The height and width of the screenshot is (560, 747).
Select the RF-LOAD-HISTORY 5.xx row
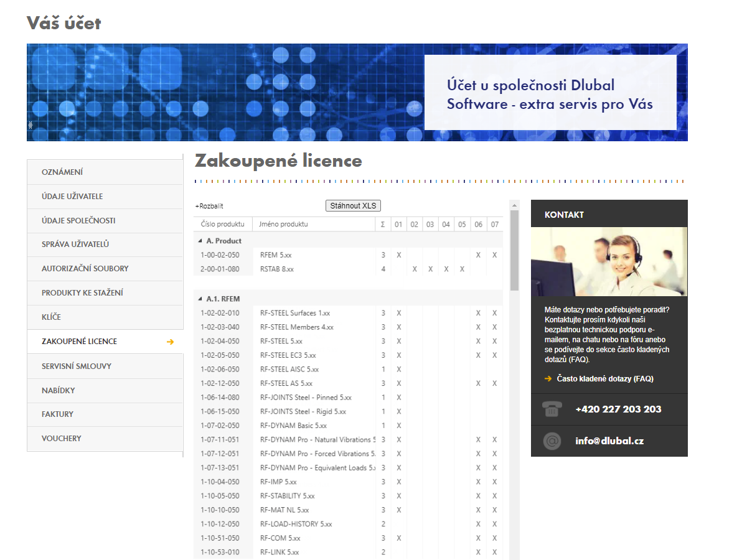(349, 524)
